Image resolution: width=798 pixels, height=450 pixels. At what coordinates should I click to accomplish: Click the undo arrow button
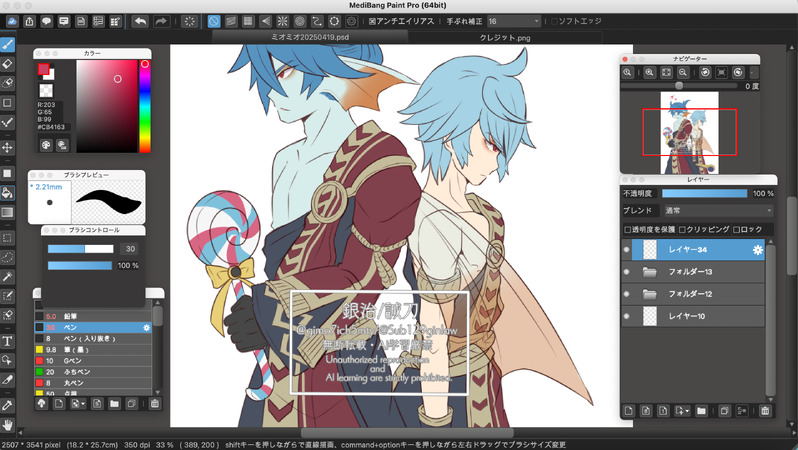140,21
